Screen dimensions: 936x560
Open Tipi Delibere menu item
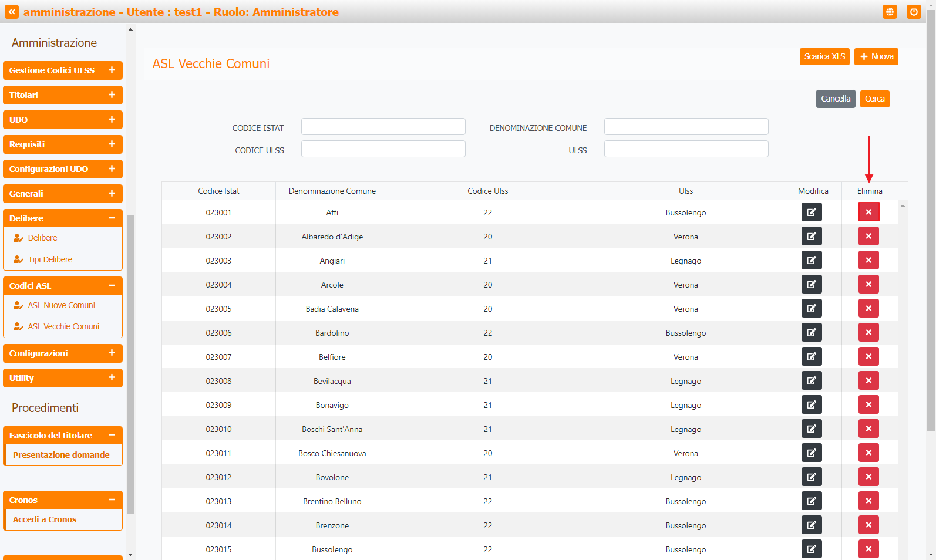click(50, 259)
